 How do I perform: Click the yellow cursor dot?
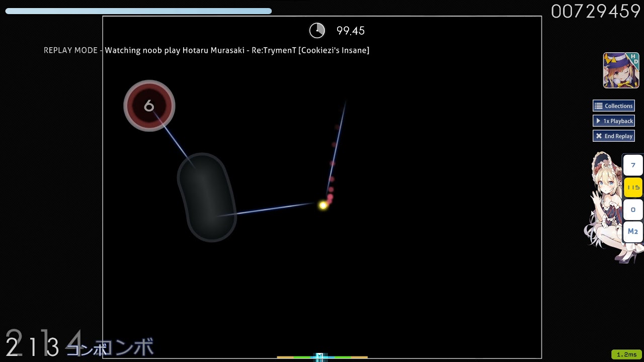click(323, 205)
